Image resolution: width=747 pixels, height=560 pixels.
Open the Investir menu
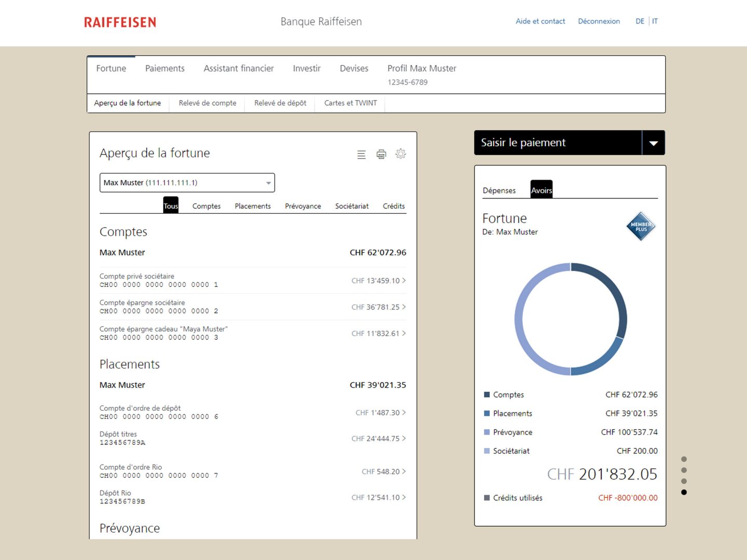pyautogui.click(x=307, y=68)
